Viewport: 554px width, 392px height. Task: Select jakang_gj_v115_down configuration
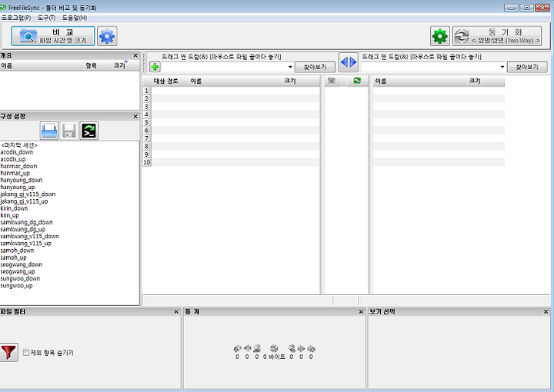coord(28,194)
